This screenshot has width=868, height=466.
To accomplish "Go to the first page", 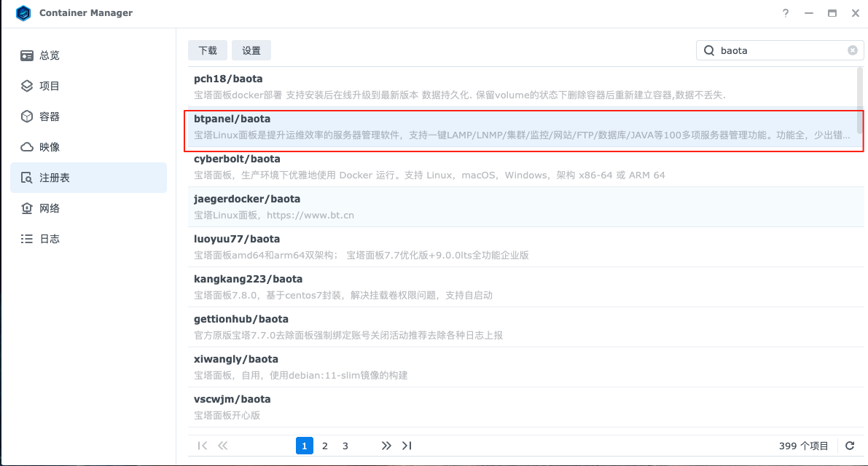I will pyautogui.click(x=202, y=446).
